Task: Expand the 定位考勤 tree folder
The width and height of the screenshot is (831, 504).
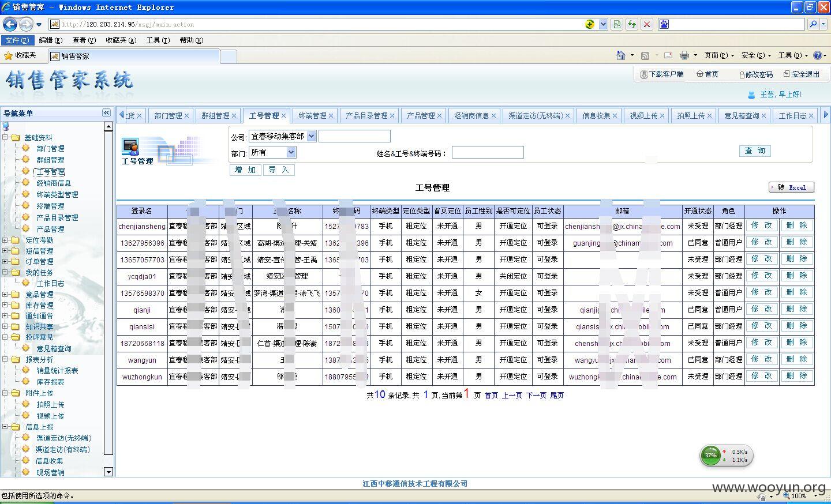Action: point(5,240)
